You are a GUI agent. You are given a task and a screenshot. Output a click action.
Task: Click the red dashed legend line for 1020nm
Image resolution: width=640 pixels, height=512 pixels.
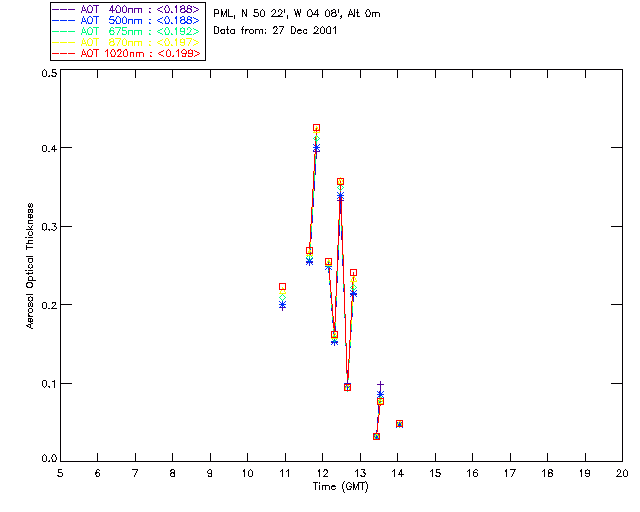[64, 53]
